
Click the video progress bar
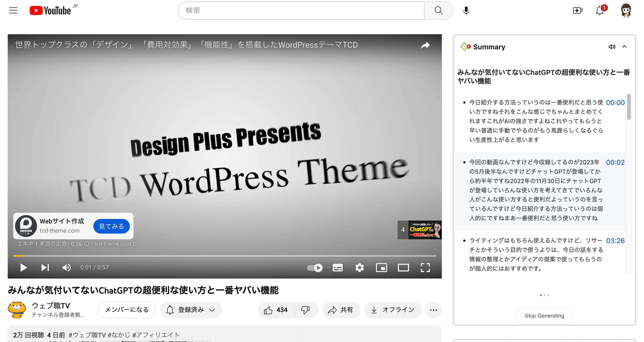225,256
